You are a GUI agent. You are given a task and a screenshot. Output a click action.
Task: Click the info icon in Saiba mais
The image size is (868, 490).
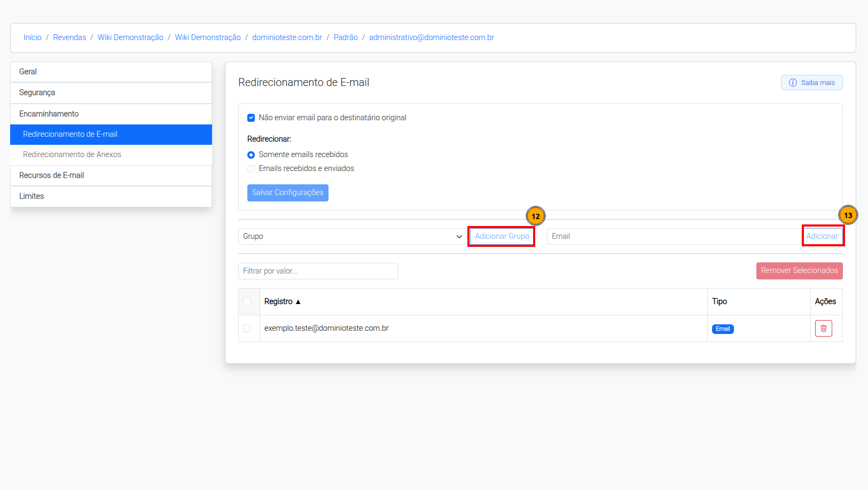(x=793, y=83)
